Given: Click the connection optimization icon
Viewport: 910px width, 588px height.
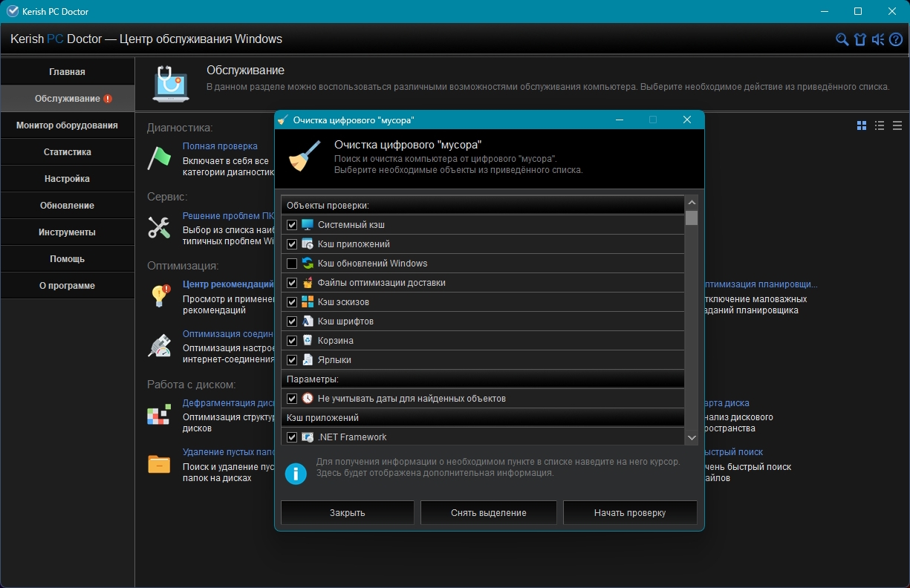Looking at the screenshot, I should point(159,346).
